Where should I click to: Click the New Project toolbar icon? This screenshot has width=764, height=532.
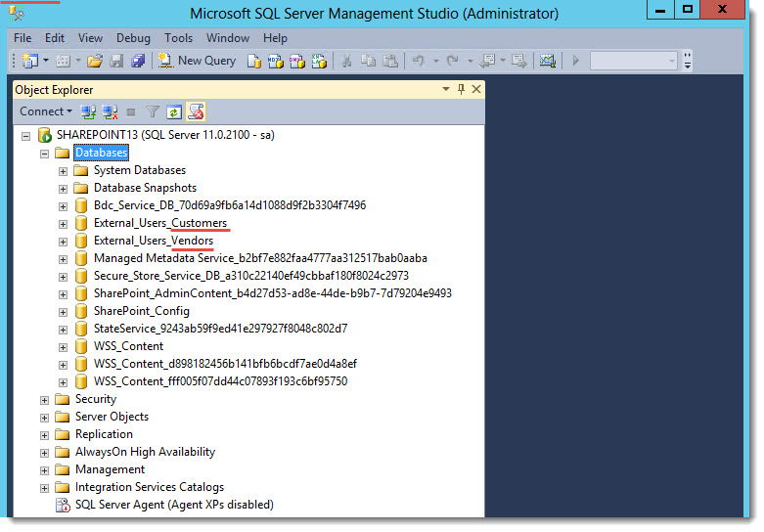coord(30,61)
